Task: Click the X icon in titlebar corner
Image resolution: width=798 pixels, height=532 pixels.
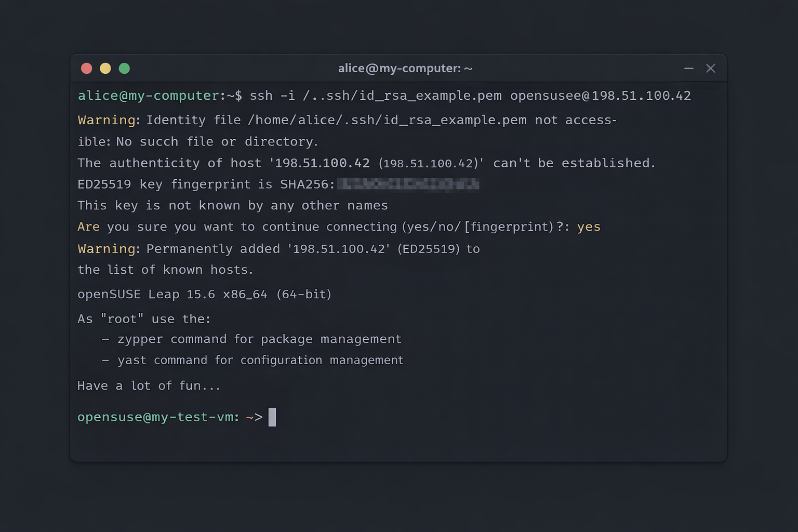Action: [711, 68]
